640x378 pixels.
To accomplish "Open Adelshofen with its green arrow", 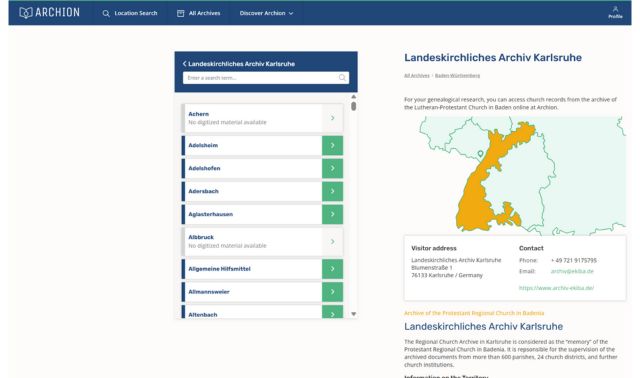I will coord(332,168).
